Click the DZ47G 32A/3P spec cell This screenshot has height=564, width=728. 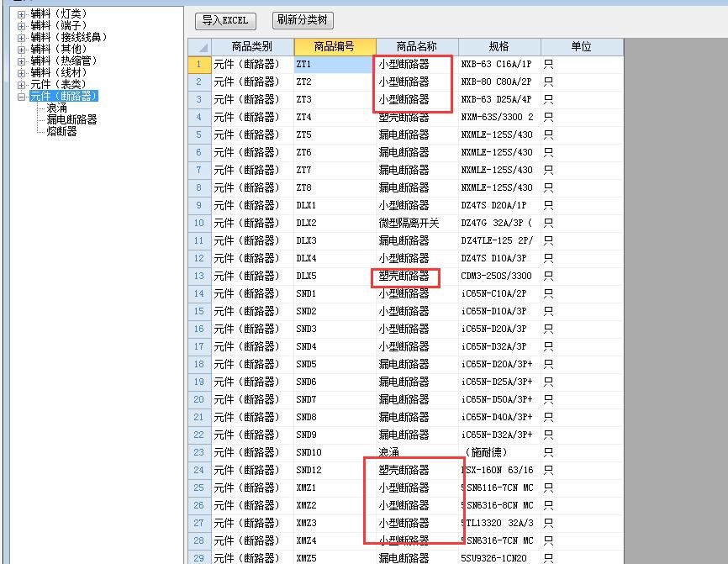click(x=499, y=223)
